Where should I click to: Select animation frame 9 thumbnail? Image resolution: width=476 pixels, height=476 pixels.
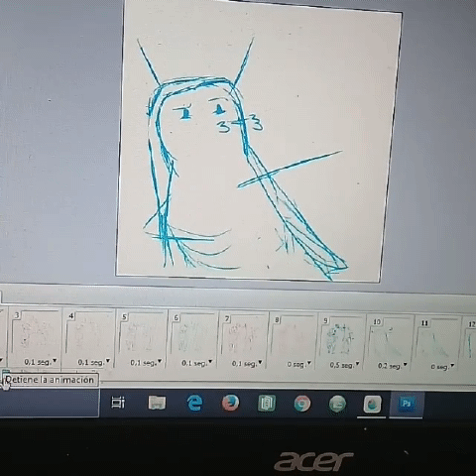click(342, 337)
